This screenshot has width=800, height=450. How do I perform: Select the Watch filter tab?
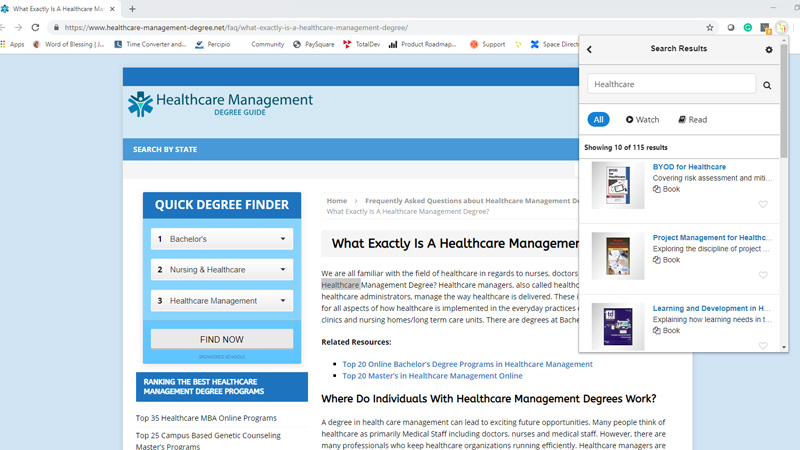[x=642, y=119]
